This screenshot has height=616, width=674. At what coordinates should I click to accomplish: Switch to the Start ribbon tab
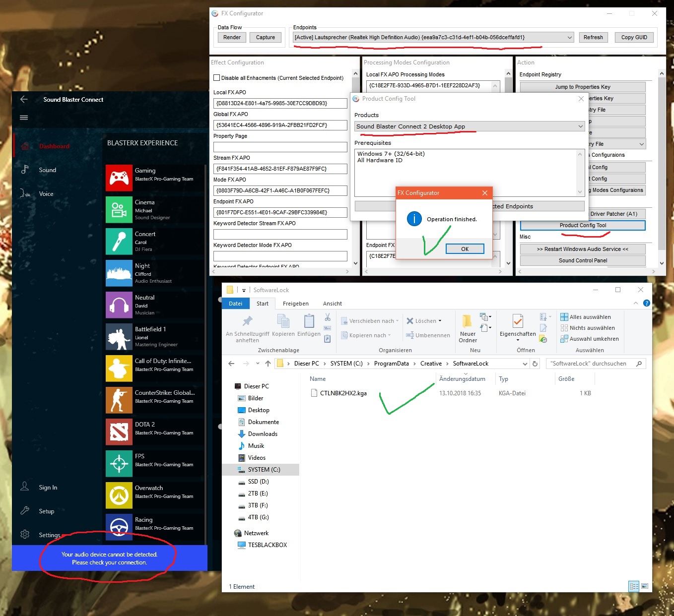coord(263,304)
